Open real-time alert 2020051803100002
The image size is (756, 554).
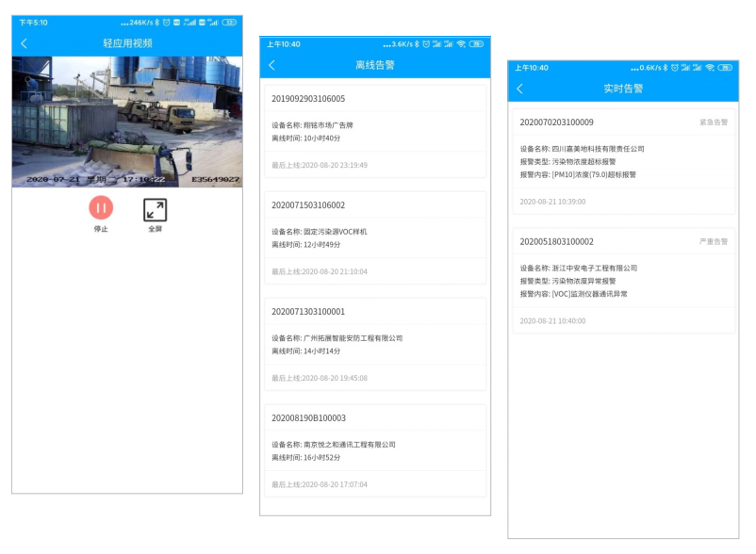click(623, 281)
